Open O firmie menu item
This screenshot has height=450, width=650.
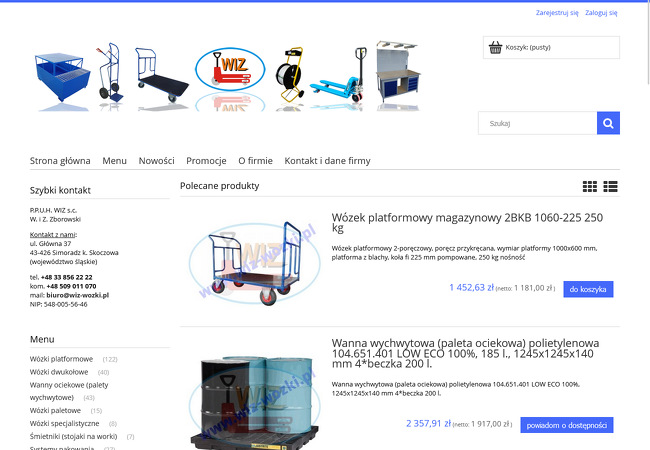pos(255,161)
